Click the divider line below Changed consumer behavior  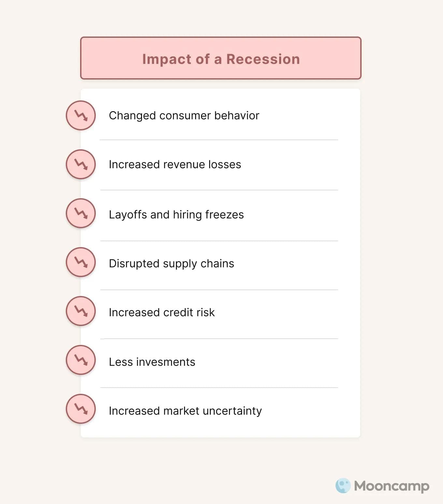219,140
